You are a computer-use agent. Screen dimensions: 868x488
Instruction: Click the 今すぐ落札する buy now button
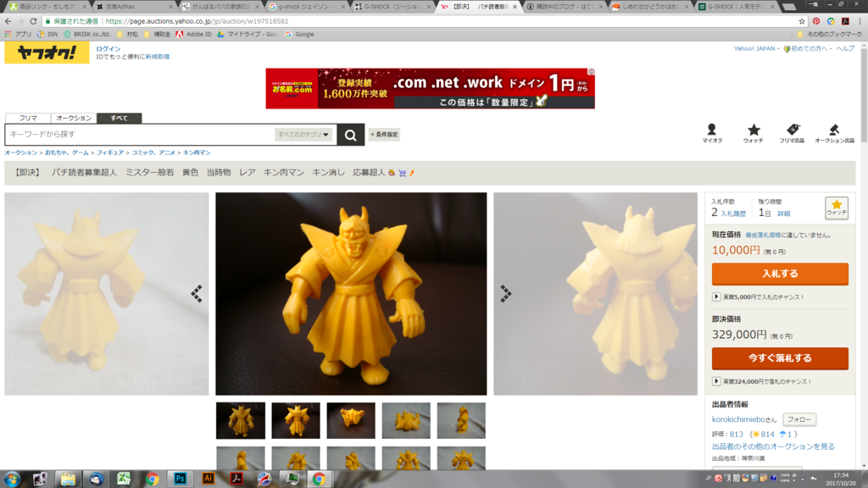[780, 358]
